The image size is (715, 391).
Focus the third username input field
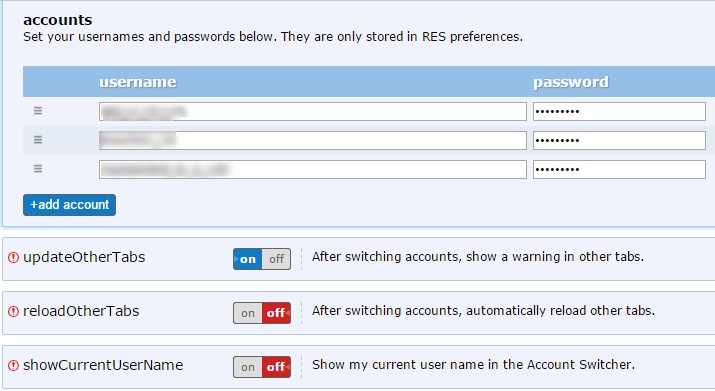(x=313, y=170)
